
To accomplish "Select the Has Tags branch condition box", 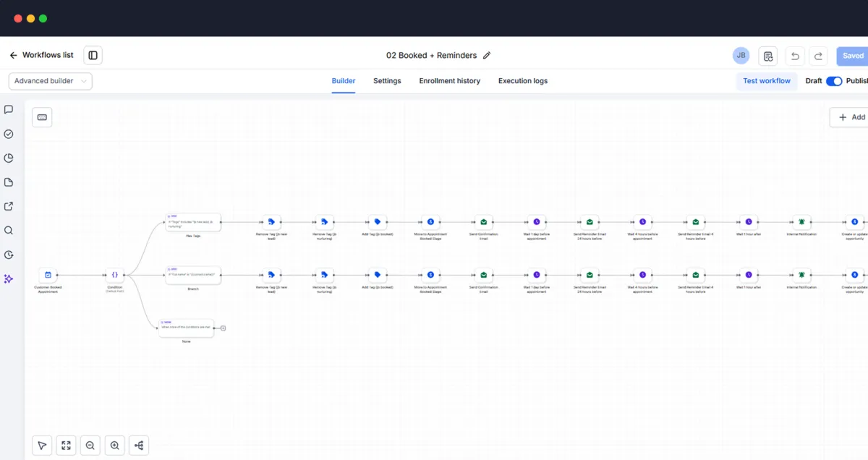I will 193,222.
